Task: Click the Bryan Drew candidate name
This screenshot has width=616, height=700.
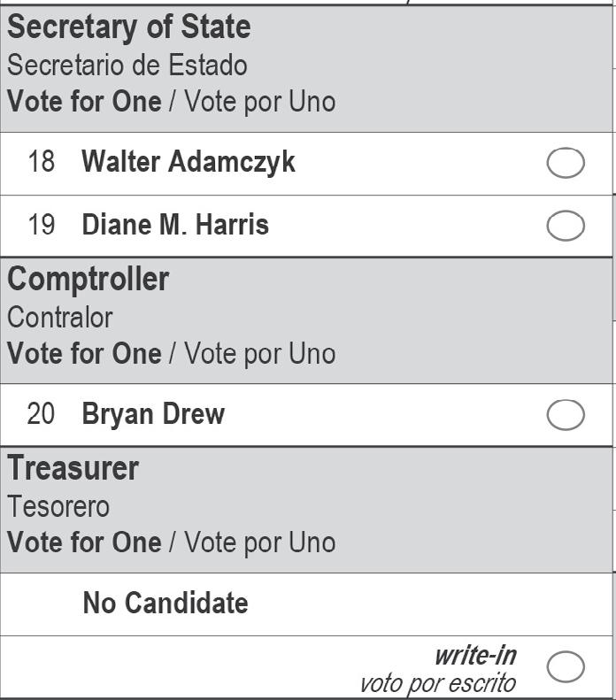Action: (153, 414)
